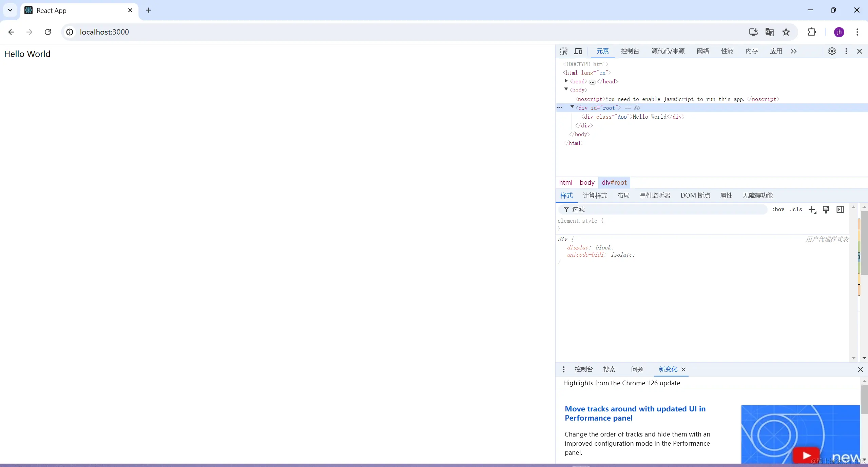868x467 pixels.
Task: Toggle the computed styles sidebar icon
Action: pyautogui.click(x=840, y=210)
